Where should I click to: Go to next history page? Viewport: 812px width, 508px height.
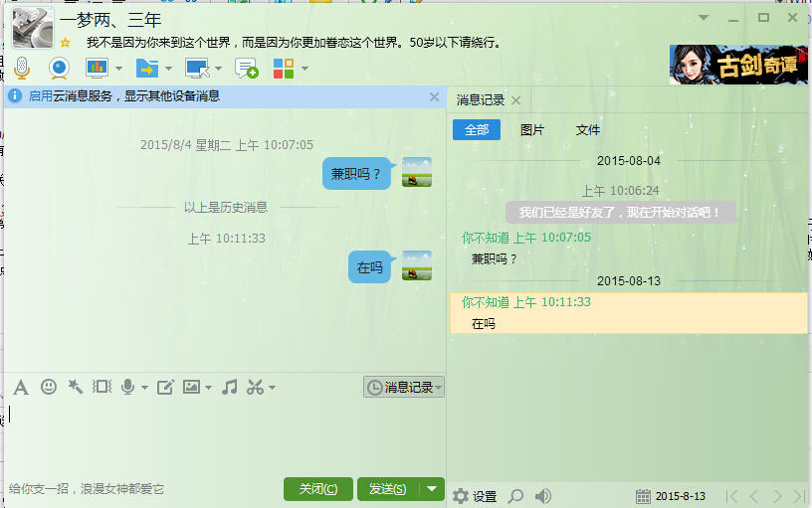(x=777, y=497)
